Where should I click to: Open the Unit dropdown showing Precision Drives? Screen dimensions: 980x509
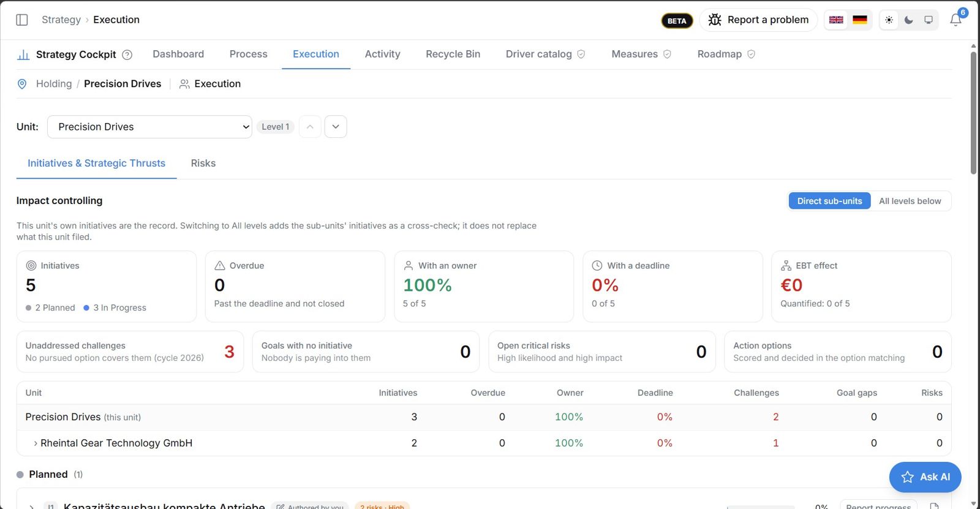[x=149, y=127]
